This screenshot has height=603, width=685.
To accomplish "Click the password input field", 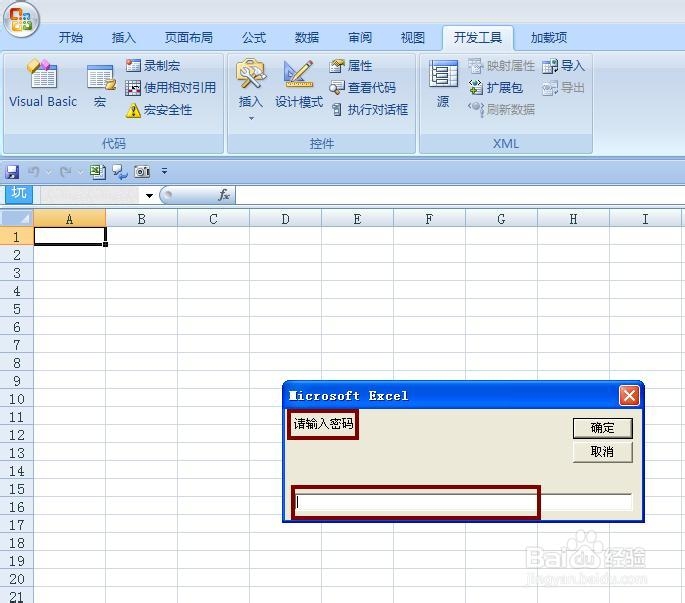I will tap(463, 502).
